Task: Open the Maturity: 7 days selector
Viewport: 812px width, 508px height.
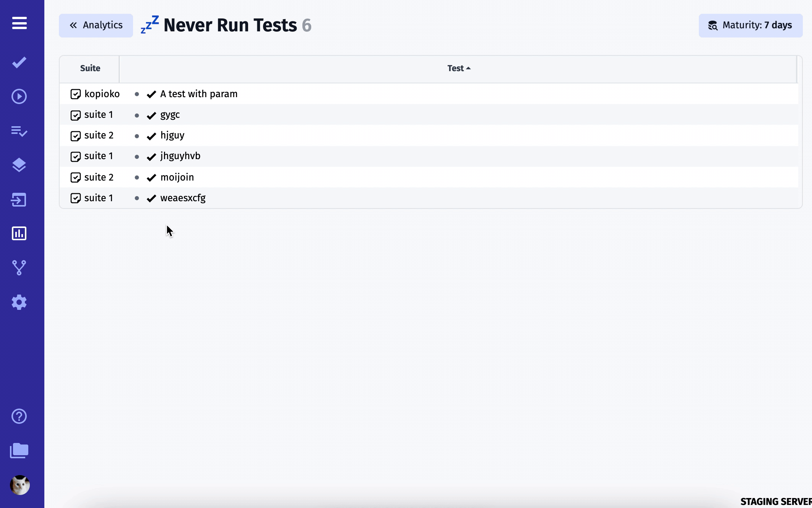Action: pos(750,25)
